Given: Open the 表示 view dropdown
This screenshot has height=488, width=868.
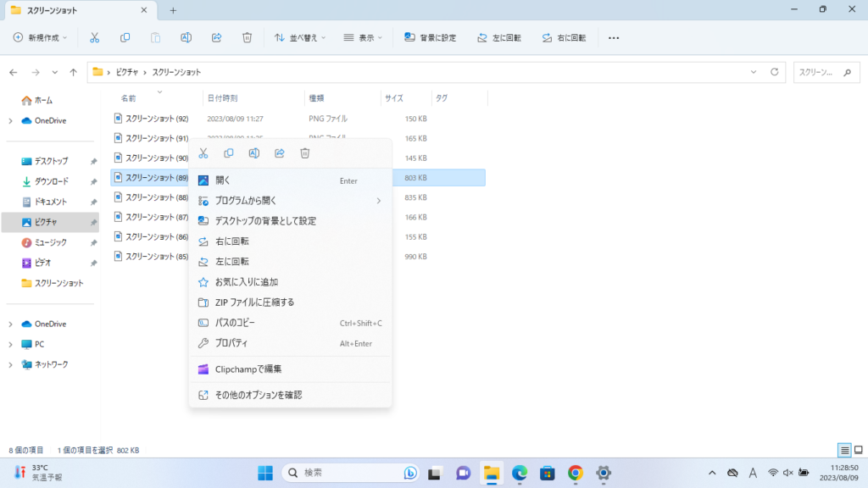Looking at the screenshot, I should pos(363,37).
